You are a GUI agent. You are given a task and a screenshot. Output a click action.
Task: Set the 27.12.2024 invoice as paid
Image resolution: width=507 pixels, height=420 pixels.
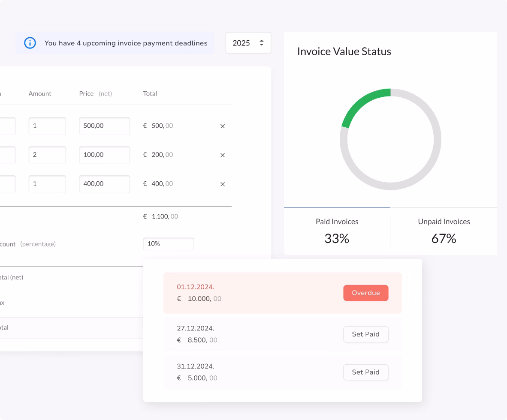(365, 334)
